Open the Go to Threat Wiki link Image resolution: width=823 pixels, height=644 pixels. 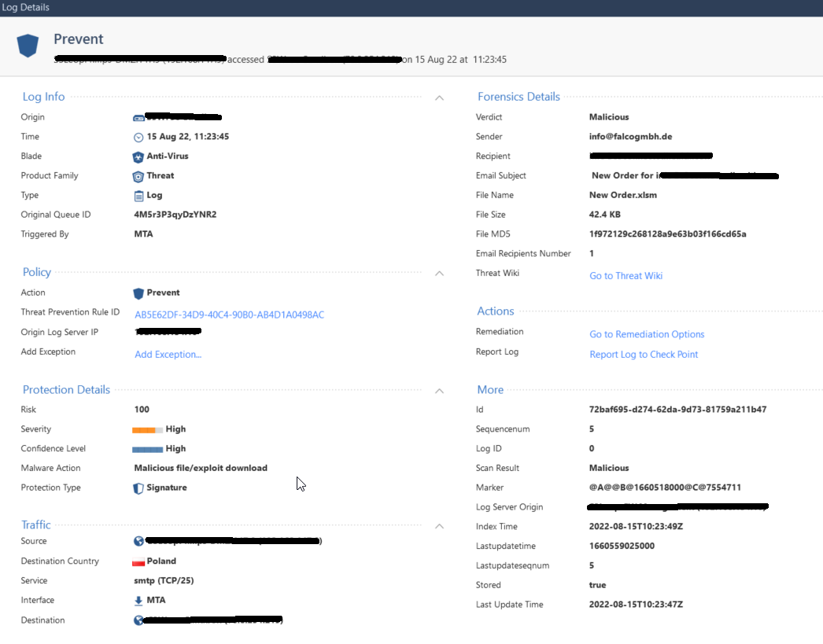626,276
